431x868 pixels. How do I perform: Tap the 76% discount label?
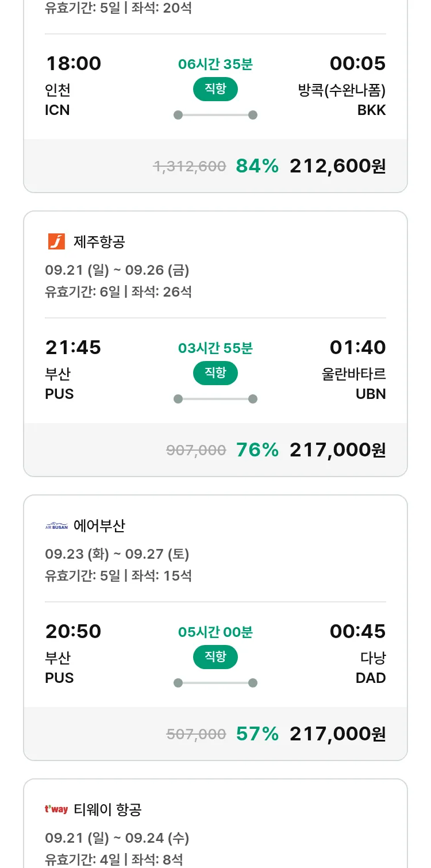coord(257,450)
